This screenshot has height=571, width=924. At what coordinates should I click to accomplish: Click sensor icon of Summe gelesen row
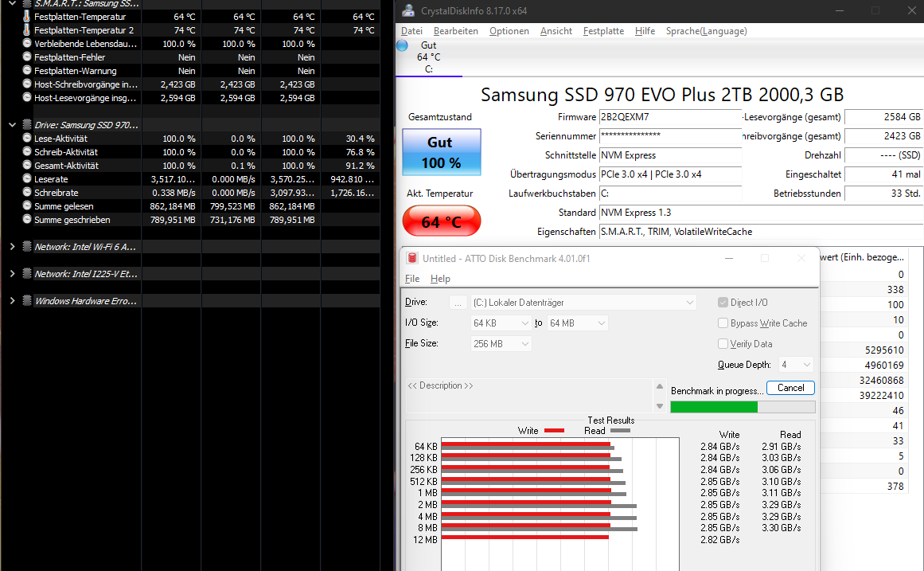click(26, 206)
